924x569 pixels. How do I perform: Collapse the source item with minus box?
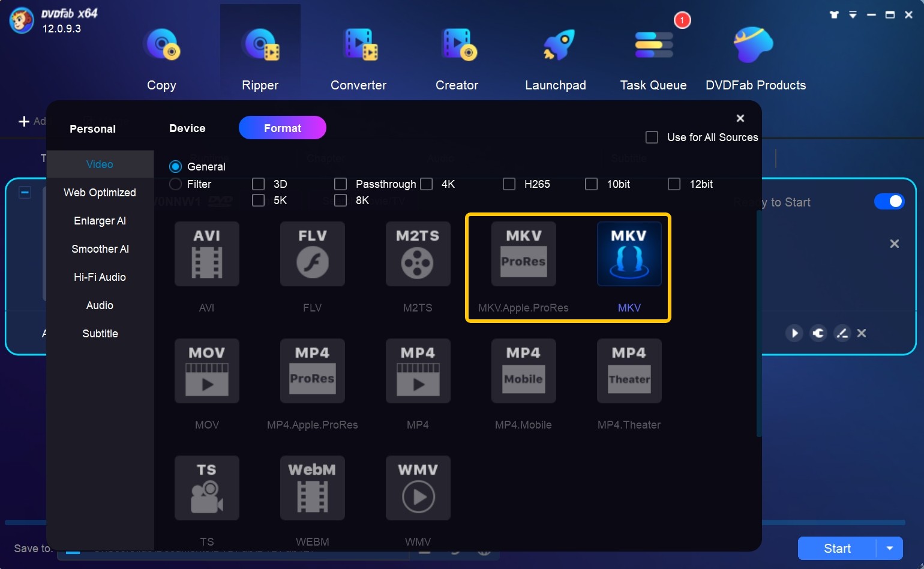25,193
